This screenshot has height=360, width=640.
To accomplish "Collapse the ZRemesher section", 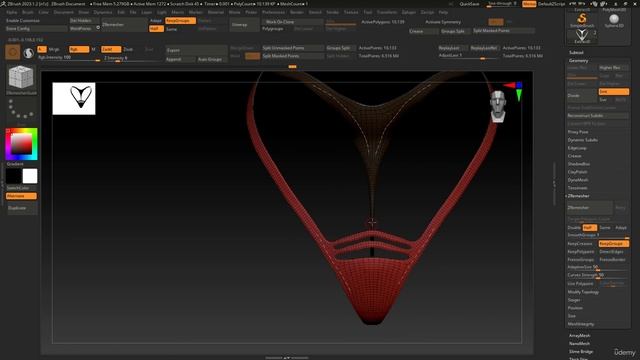I will [578, 196].
